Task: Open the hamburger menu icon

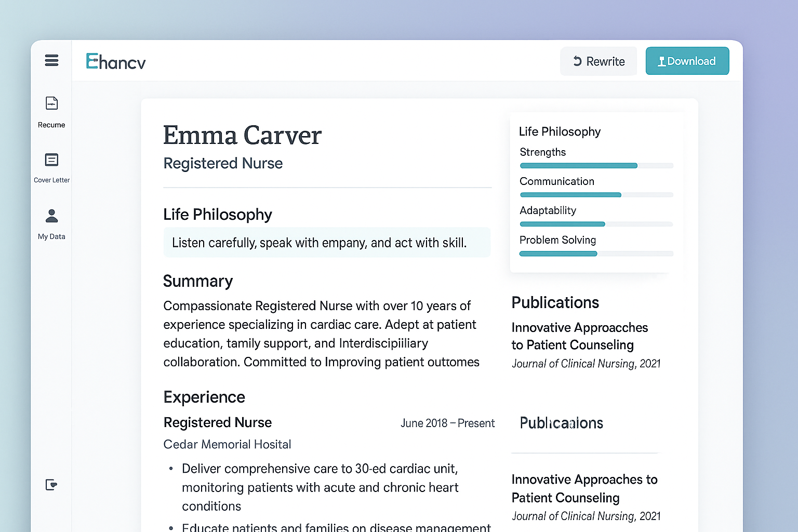Action: tap(51, 60)
